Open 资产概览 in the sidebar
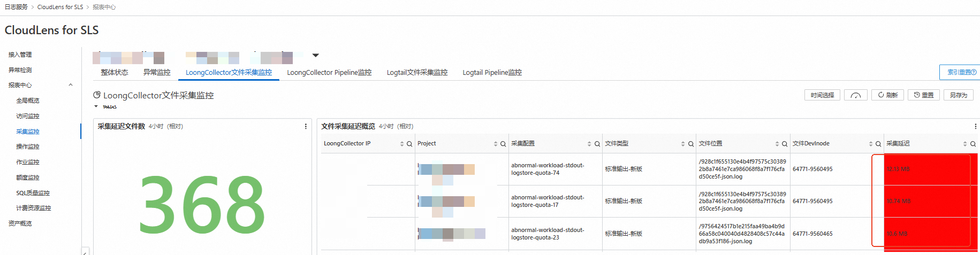Screen dimensions: 980x255 (20, 223)
